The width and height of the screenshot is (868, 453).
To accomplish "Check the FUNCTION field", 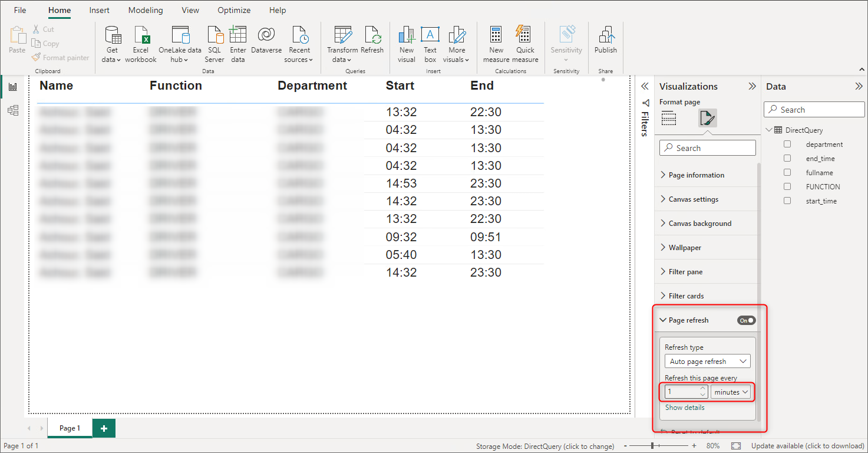I will point(787,187).
